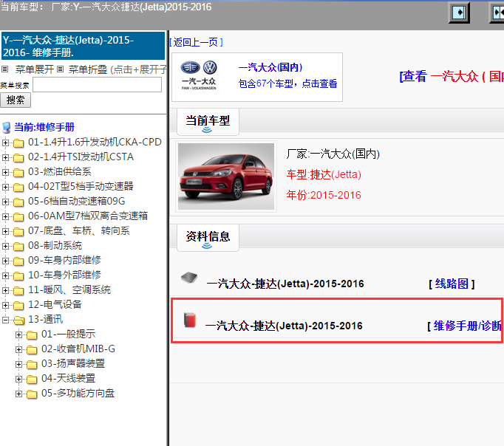Viewport: 504px width, 446px height.
Task: Click the folder icon for 03-燃油供给系
Action: click(18, 173)
